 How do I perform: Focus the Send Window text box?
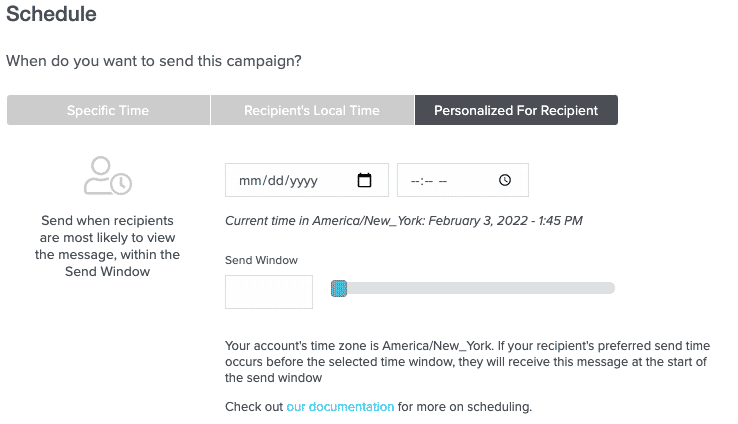[269, 292]
